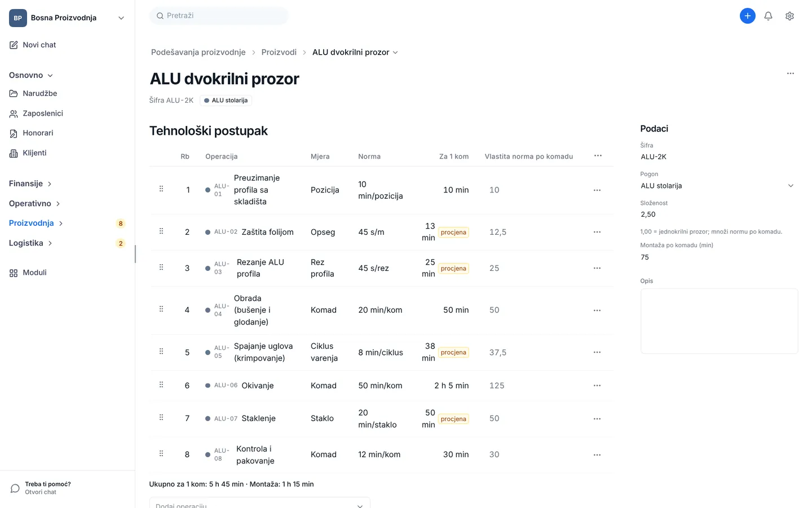Open notifications bell
The height and width of the screenshot is (508, 812).
(768, 16)
